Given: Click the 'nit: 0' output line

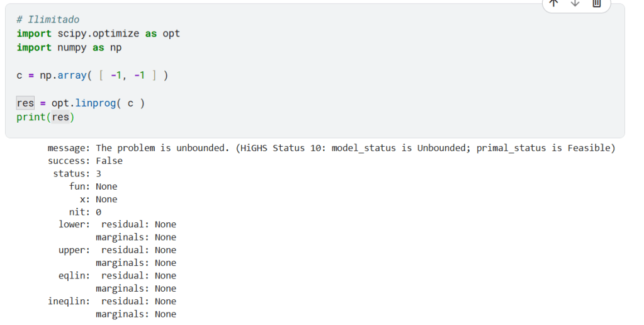Looking at the screenshot, I should (x=85, y=212).
